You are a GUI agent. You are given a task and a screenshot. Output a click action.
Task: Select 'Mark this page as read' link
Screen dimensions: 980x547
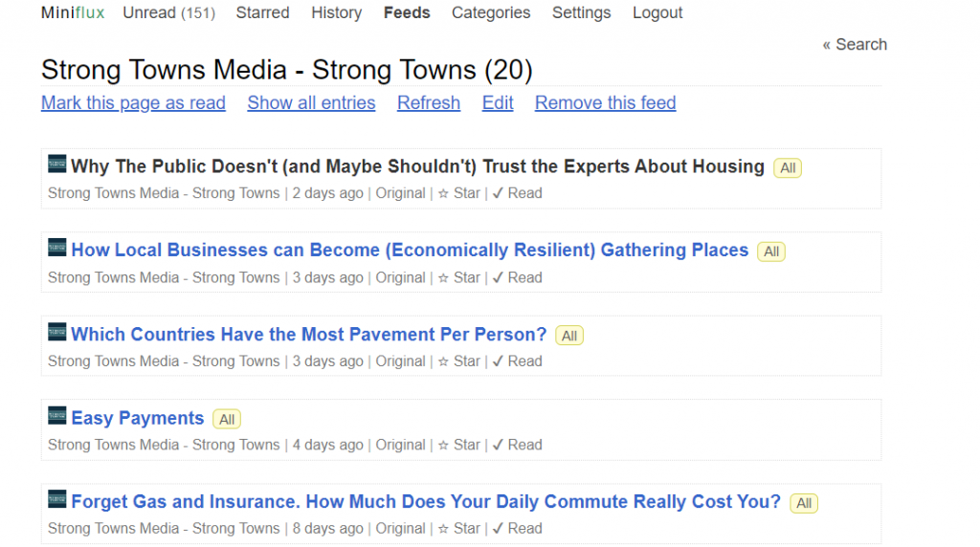(x=133, y=103)
